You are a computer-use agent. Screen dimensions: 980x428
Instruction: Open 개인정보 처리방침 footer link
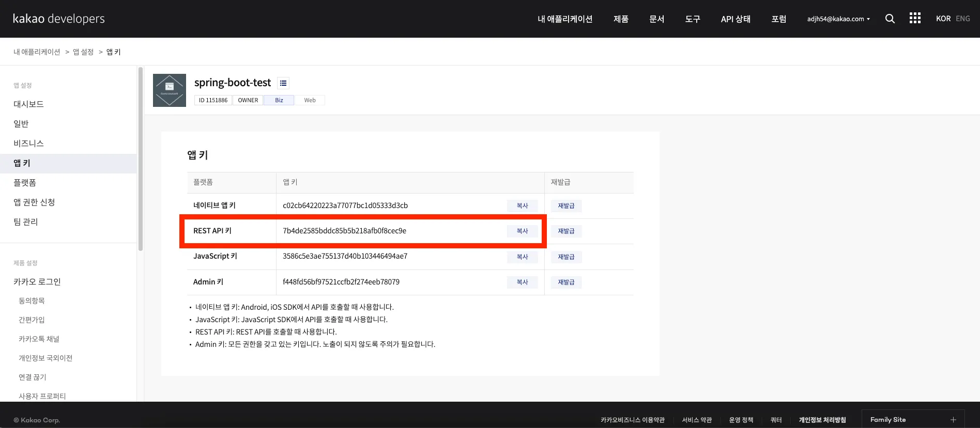822,420
